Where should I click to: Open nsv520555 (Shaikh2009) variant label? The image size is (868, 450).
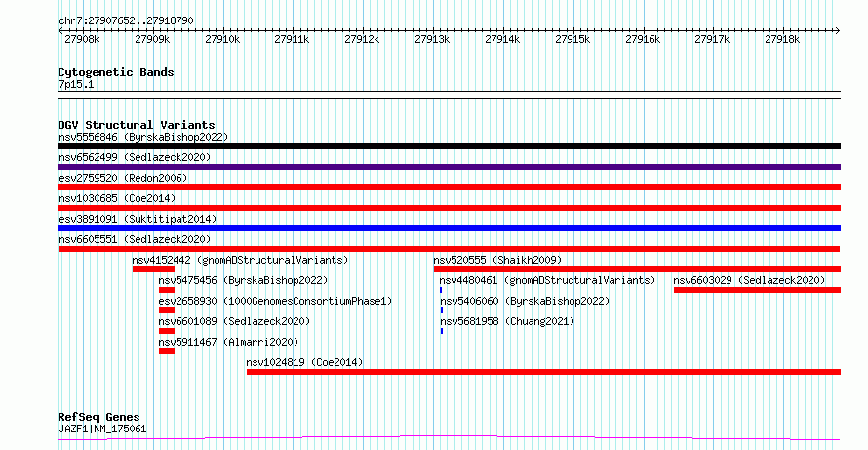point(497,260)
